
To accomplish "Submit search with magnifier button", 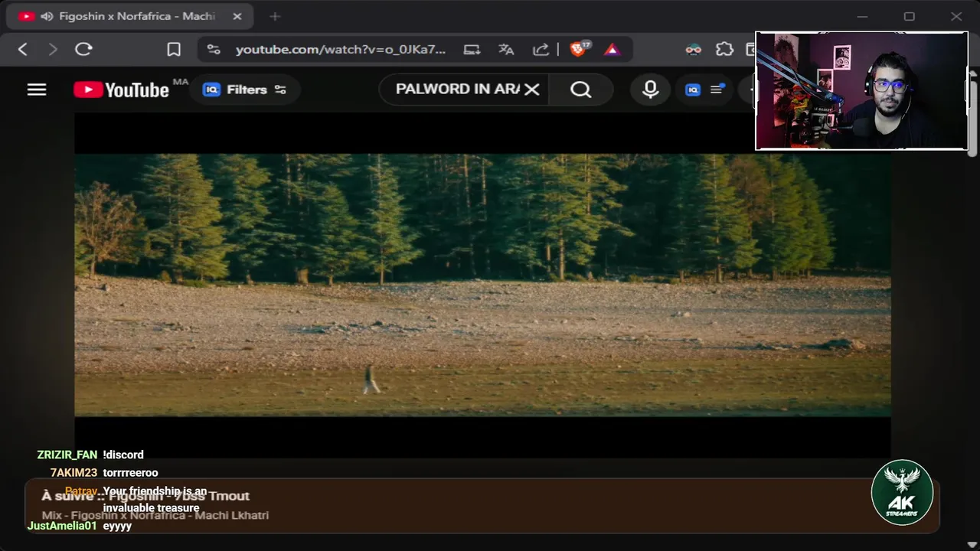I will [x=581, y=90].
